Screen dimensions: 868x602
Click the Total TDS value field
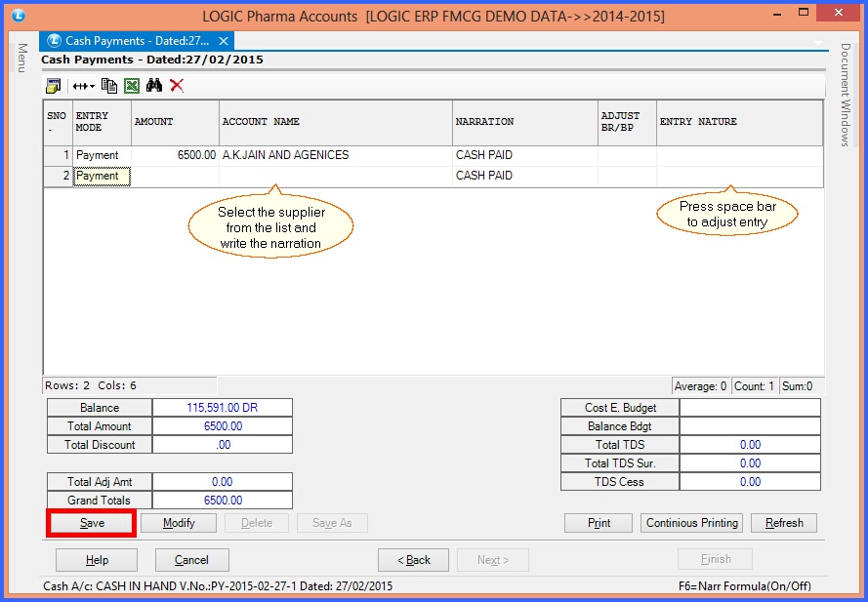pos(750,445)
